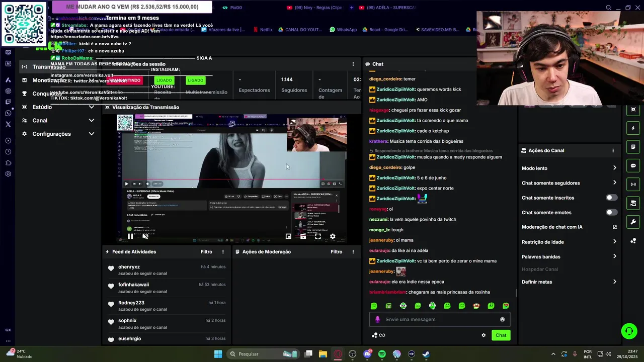Switch to the Nivy - Regras browser tab

pos(314,8)
